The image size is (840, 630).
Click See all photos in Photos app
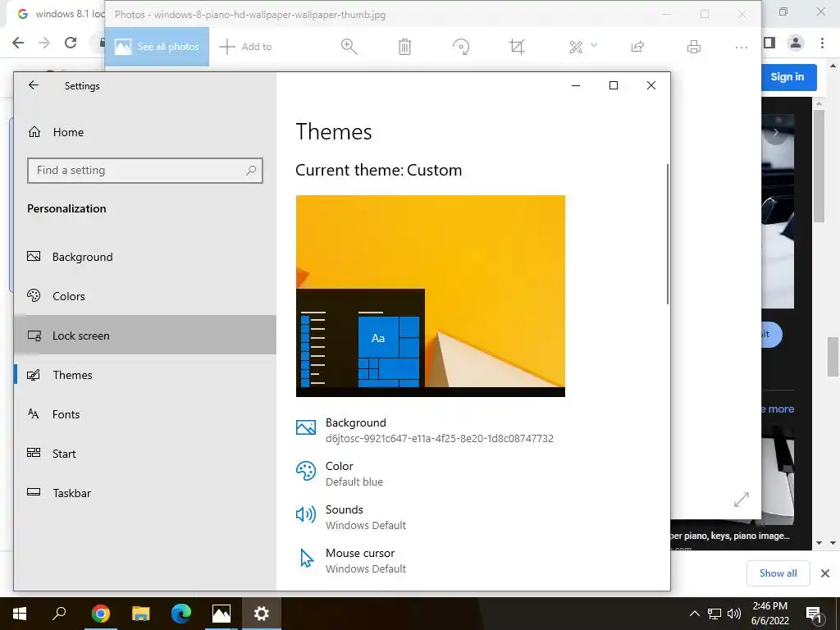tap(157, 47)
